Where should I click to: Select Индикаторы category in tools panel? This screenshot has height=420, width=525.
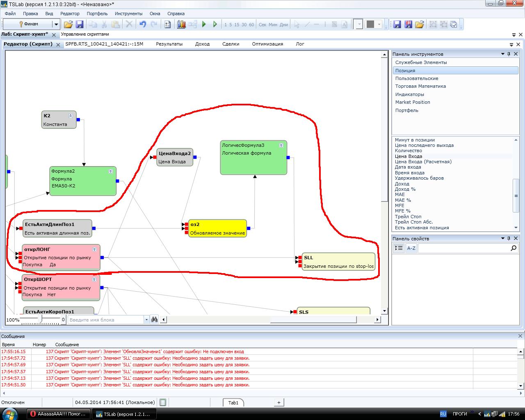point(409,94)
